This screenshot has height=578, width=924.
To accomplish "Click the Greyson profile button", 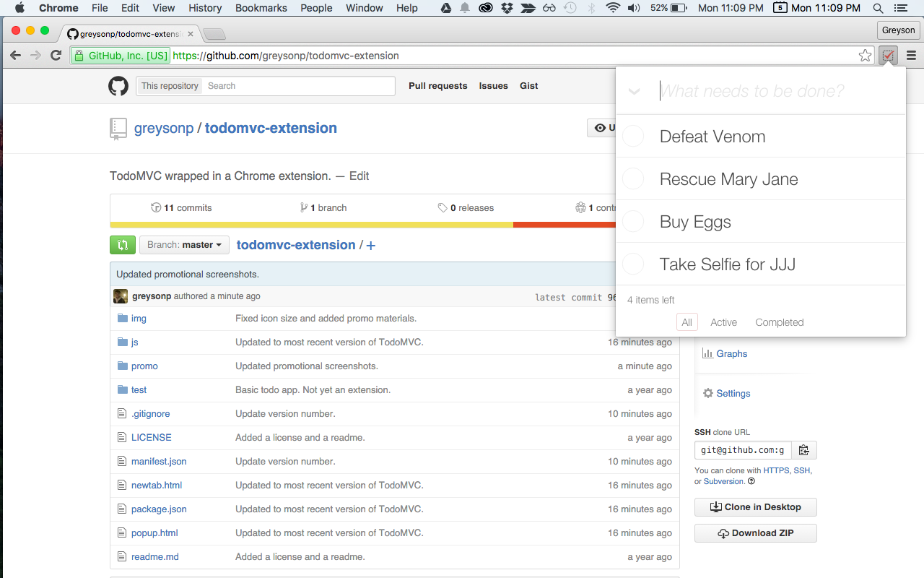I will [x=899, y=30].
